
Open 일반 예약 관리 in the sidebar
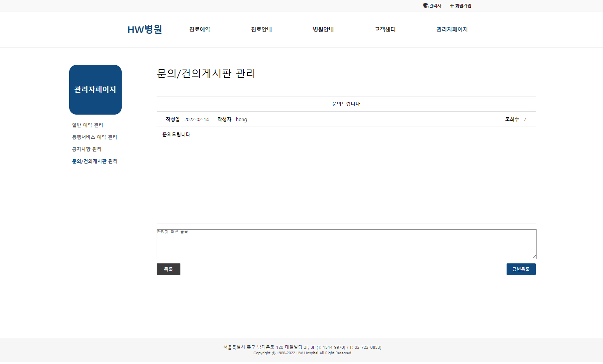tap(87, 125)
